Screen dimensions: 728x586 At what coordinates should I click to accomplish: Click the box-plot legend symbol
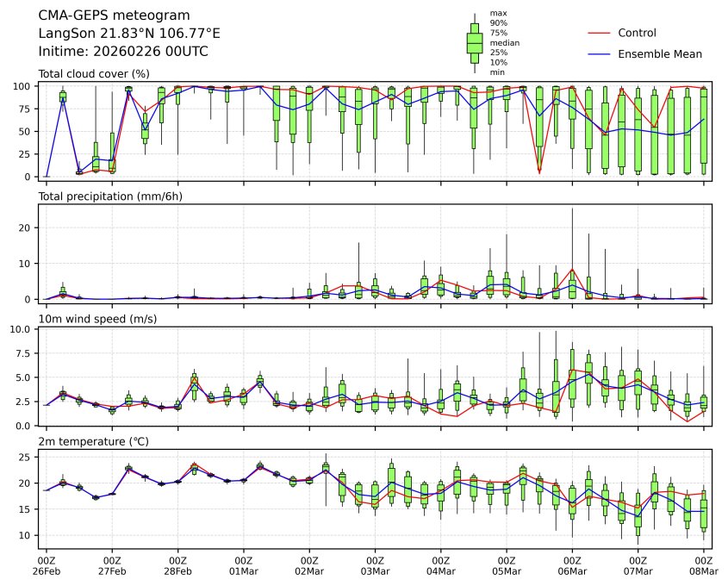[475, 43]
